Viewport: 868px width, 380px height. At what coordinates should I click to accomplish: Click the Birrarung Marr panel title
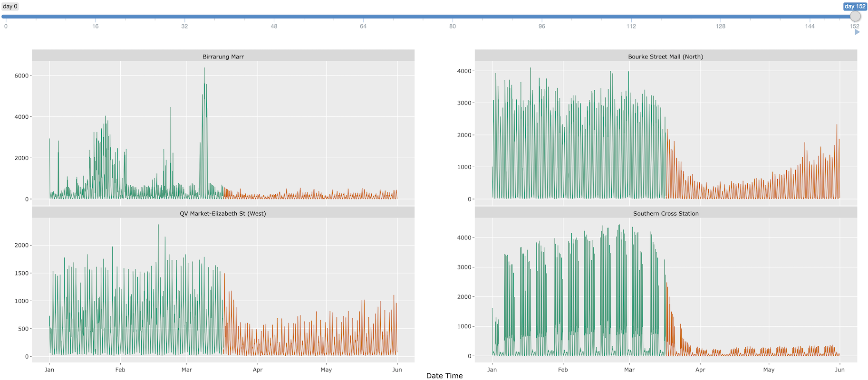(223, 57)
